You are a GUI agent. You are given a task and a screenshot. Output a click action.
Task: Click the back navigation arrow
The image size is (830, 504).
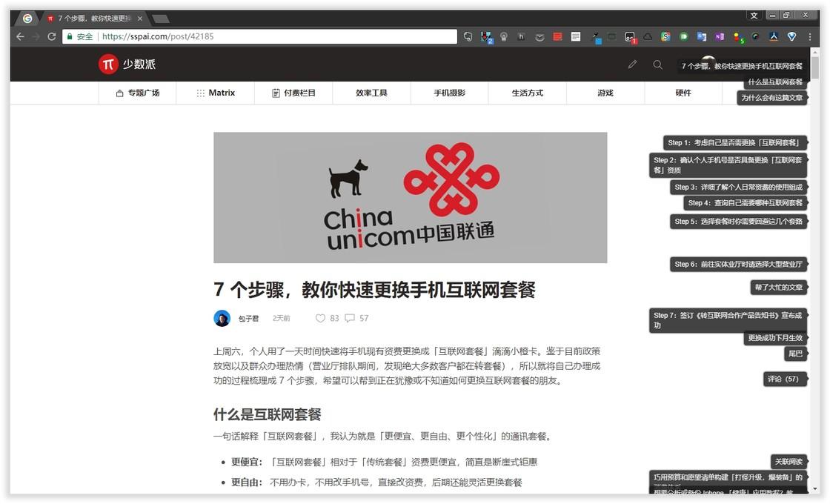pos(19,36)
